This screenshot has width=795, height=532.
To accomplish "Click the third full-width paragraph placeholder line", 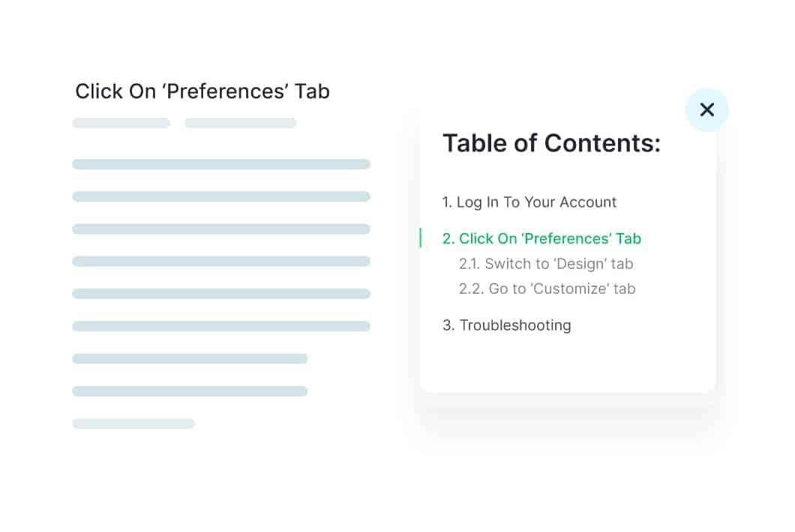I will 221,229.
